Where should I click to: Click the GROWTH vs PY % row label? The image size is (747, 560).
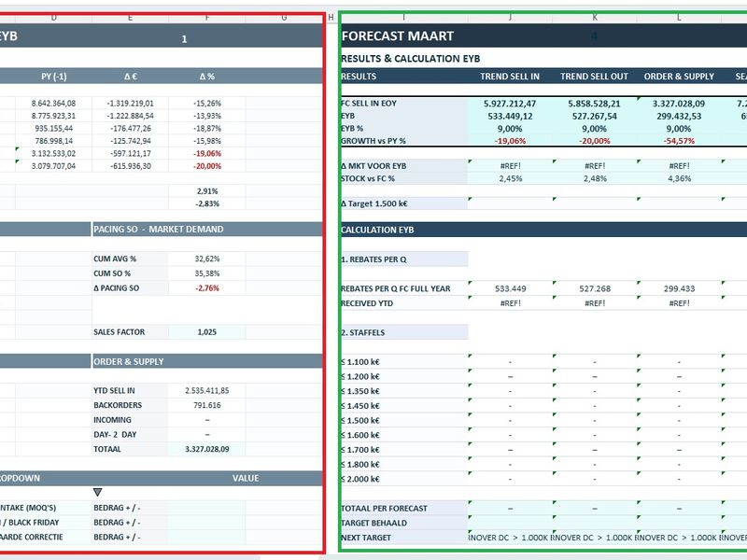tap(373, 141)
